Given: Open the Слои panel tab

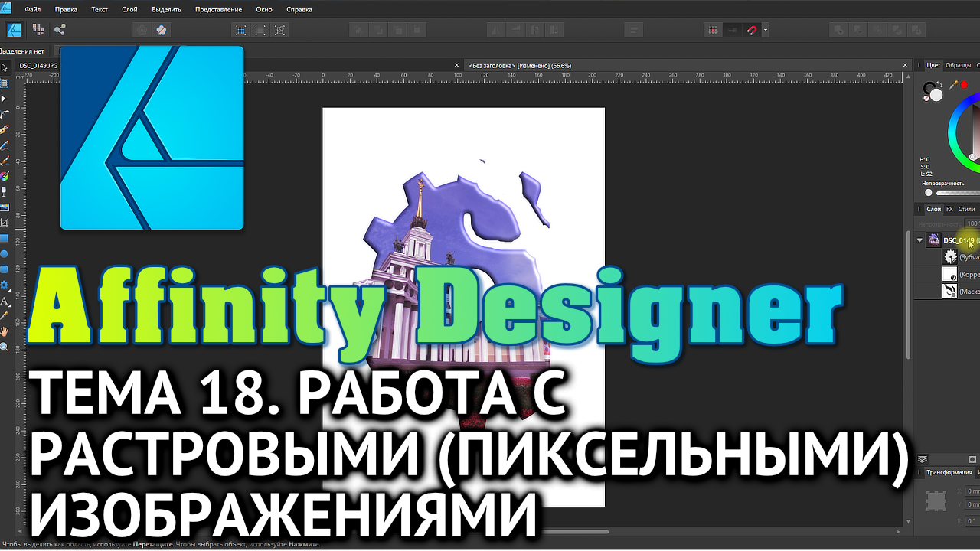Looking at the screenshot, I should click(x=933, y=209).
